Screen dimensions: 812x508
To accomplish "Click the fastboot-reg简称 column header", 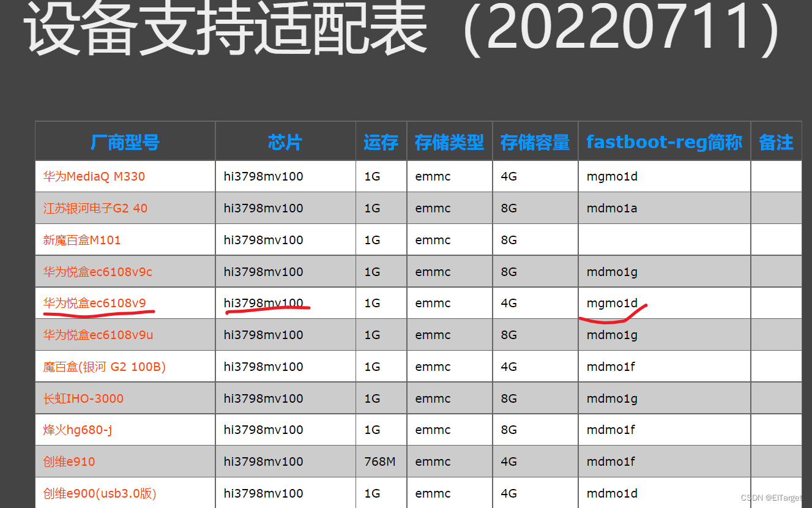I will click(664, 143).
